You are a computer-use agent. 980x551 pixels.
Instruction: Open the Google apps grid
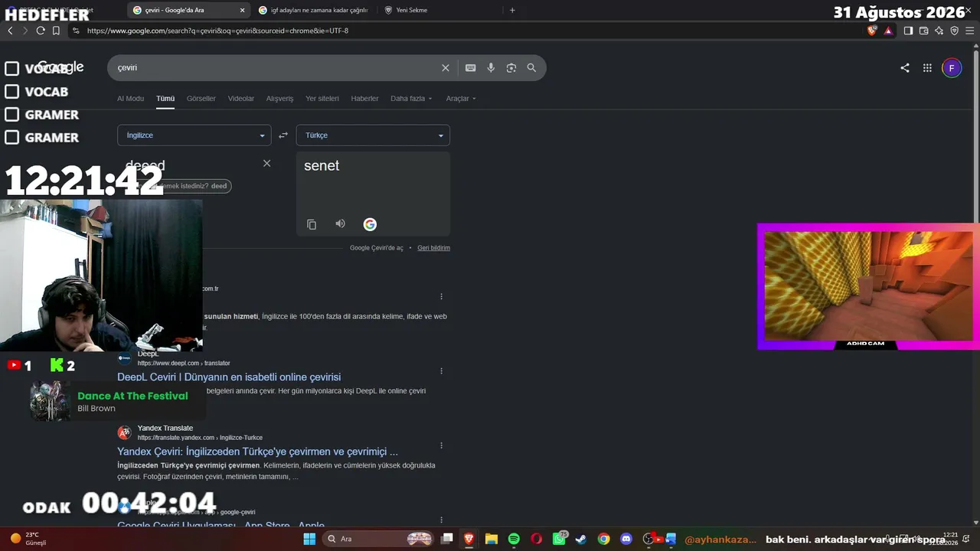(927, 67)
